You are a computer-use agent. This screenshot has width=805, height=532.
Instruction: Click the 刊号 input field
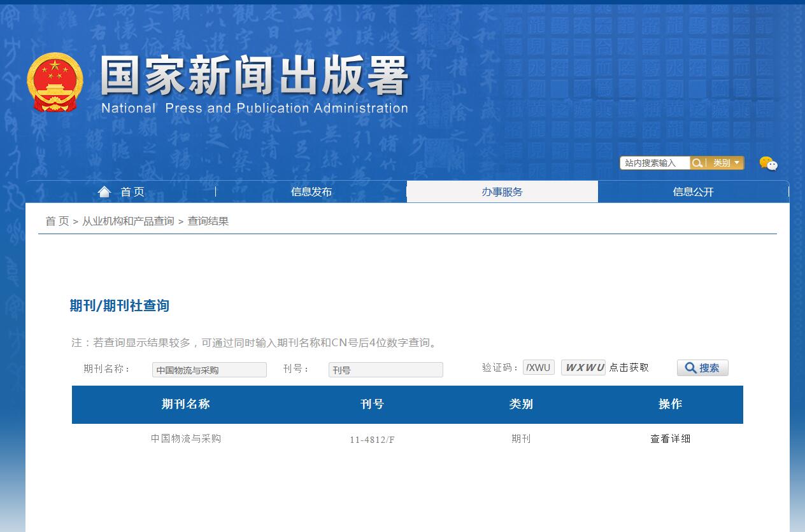coord(385,370)
